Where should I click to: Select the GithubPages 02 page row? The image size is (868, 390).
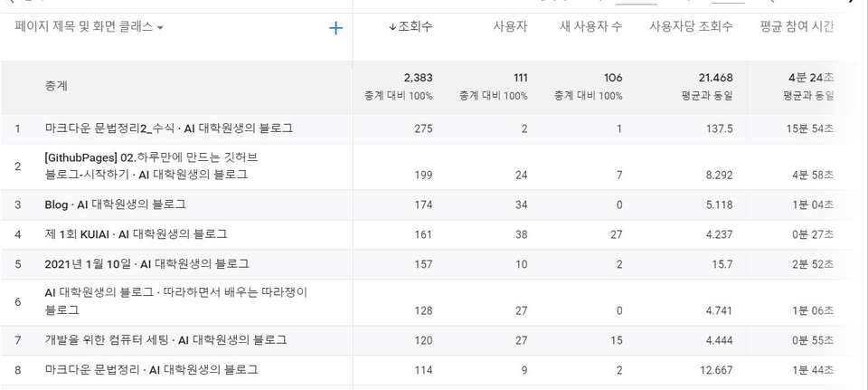pyautogui.click(x=151, y=166)
